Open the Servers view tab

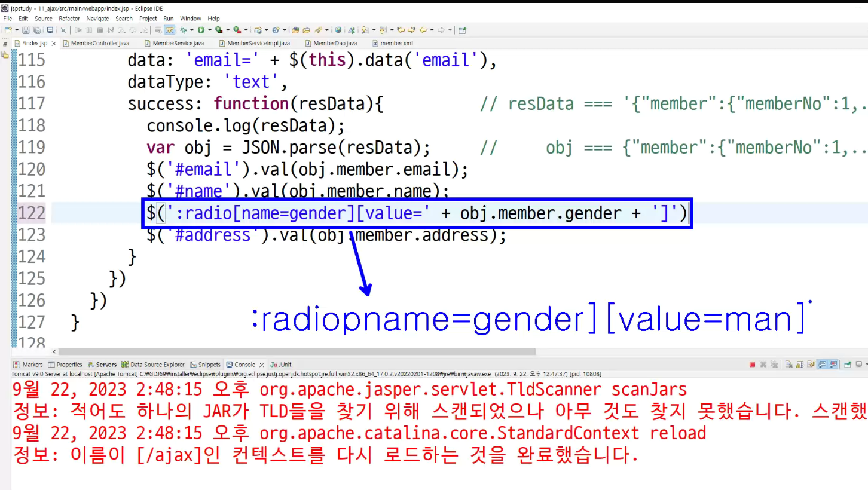pos(102,365)
